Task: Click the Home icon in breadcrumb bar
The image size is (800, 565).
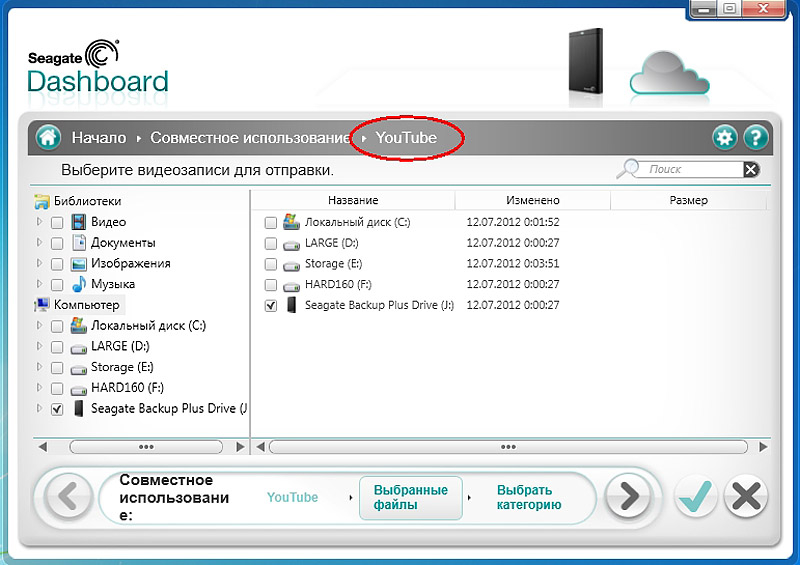Action: 47,138
